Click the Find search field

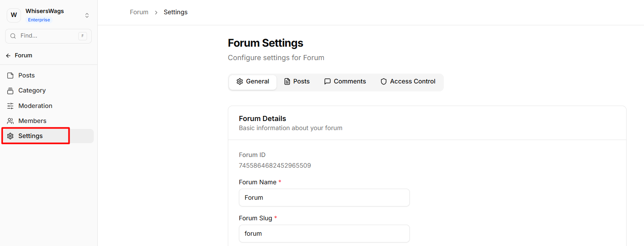coord(48,36)
